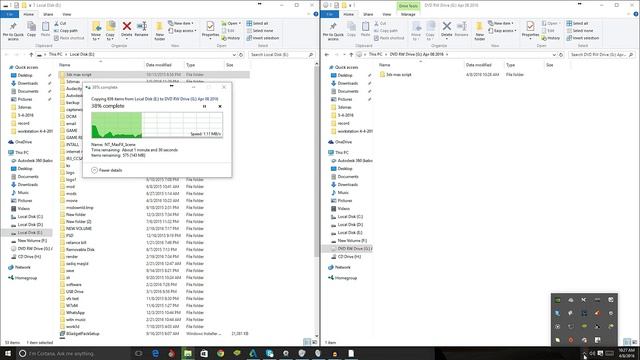Open Google Chrome from the taskbar

coord(220,353)
